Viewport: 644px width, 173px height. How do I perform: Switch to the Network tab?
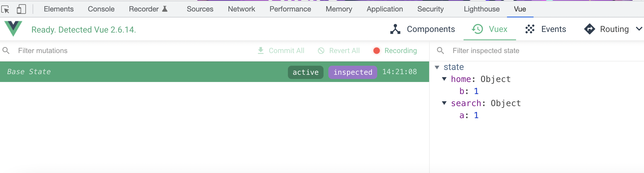[241, 9]
